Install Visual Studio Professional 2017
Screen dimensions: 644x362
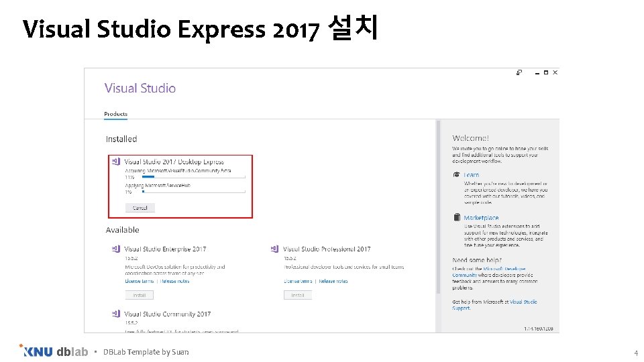pyautogui.click(x=298, y=295)
